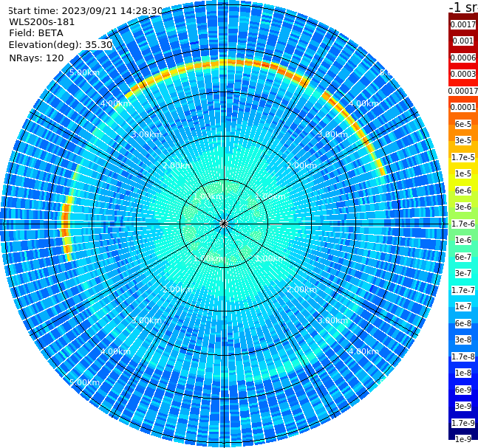Pick the 1e-5 colorbar tick label
Image resolution: width=478 pixels, height=448 pixels.
(x=463, y=173)
